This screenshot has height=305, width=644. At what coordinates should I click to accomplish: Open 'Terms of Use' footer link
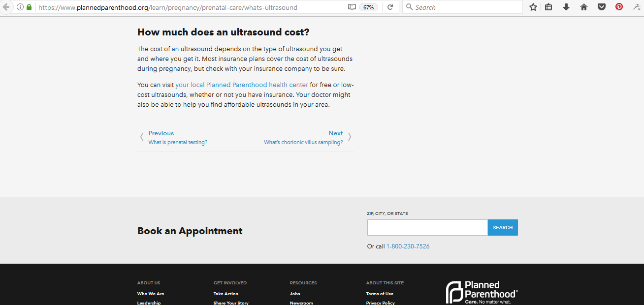(380, 294)
